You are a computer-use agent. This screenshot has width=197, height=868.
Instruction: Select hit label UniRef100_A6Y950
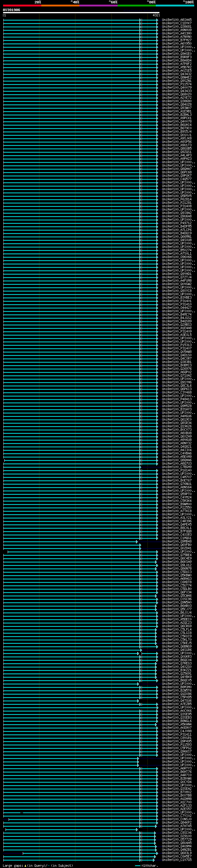coord(177,43)
